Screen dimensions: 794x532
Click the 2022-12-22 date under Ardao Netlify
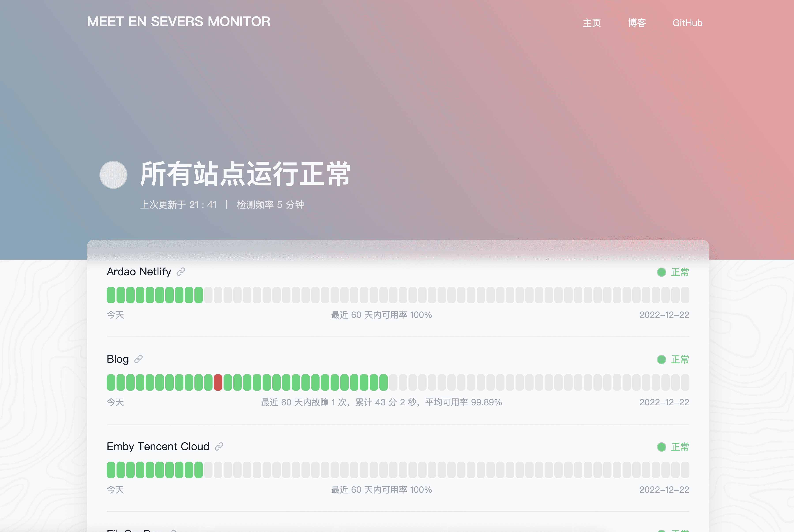664,315
